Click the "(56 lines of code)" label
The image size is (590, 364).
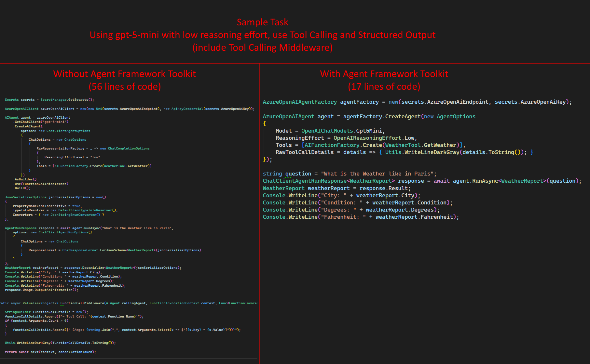tap(125, 86)
